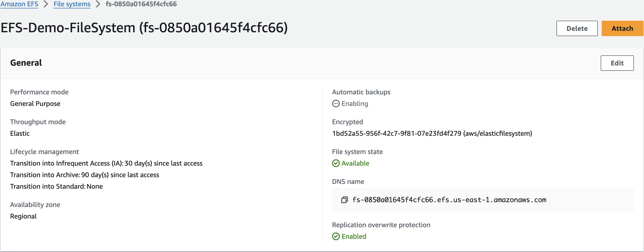Click the Throughput mode label
The width and height of the screenshot is (644, 252).
click(38, 122)
